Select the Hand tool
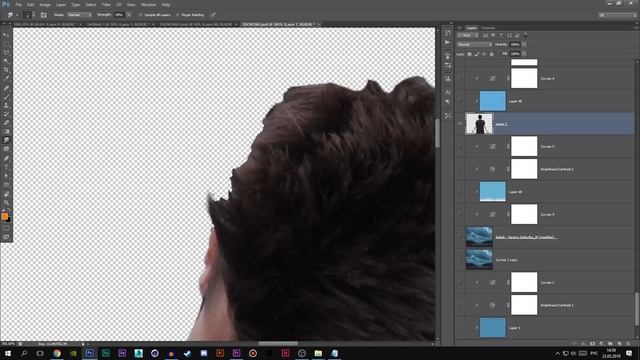This screenshot has width=640, height=360. point(6,194)
